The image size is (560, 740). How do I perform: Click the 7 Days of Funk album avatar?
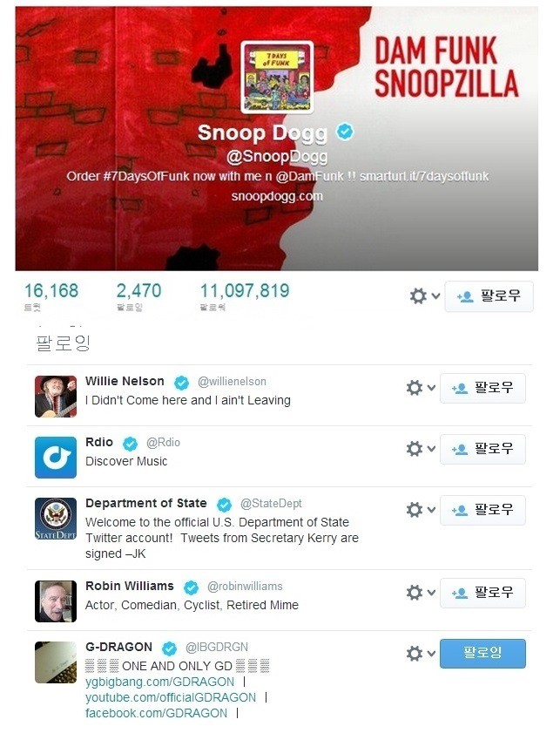tap(277, 78)
